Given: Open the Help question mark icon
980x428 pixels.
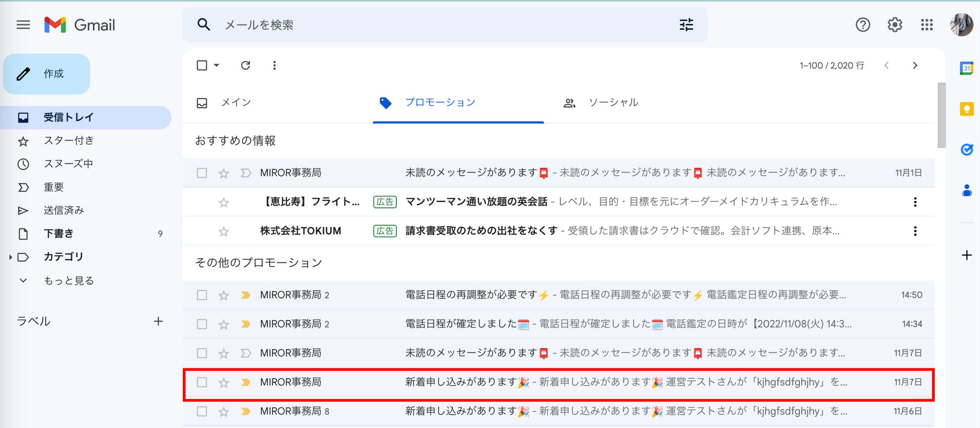Looking at the screenshot, I should [x=863, y=25].
